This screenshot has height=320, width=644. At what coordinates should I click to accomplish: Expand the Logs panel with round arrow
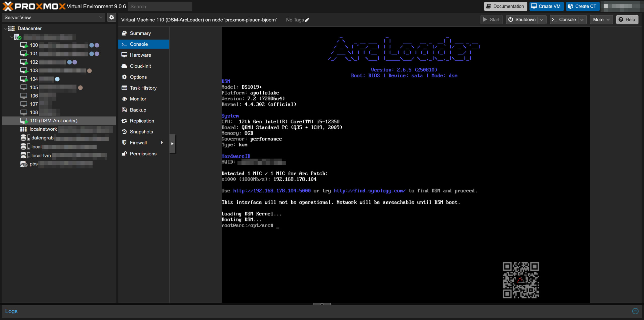(x=635, y=311)
